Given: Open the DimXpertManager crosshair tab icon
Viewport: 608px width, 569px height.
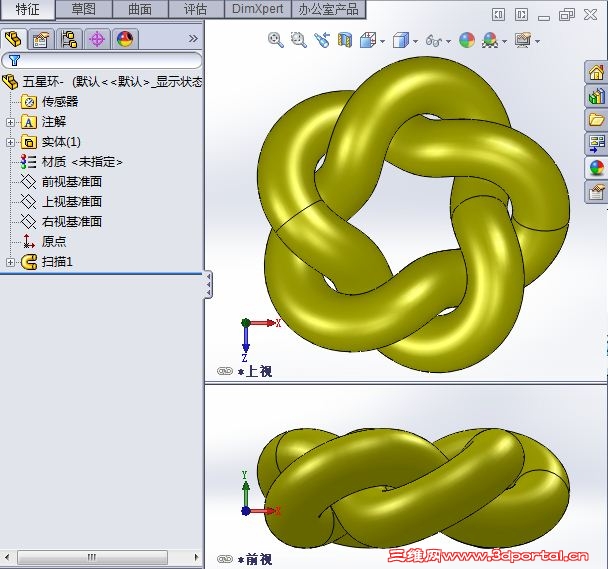Looking at the screenshot, I should [x=97, y=39].
